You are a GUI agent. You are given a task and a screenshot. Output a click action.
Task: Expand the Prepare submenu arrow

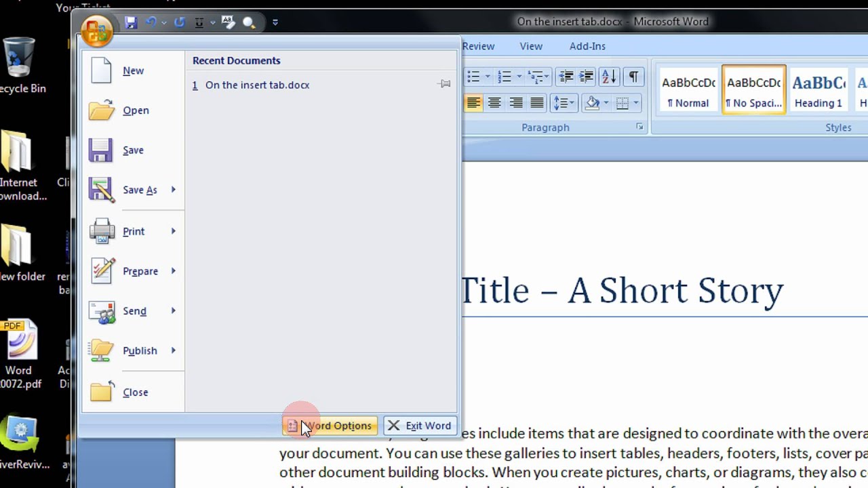(x=174, y=271)
